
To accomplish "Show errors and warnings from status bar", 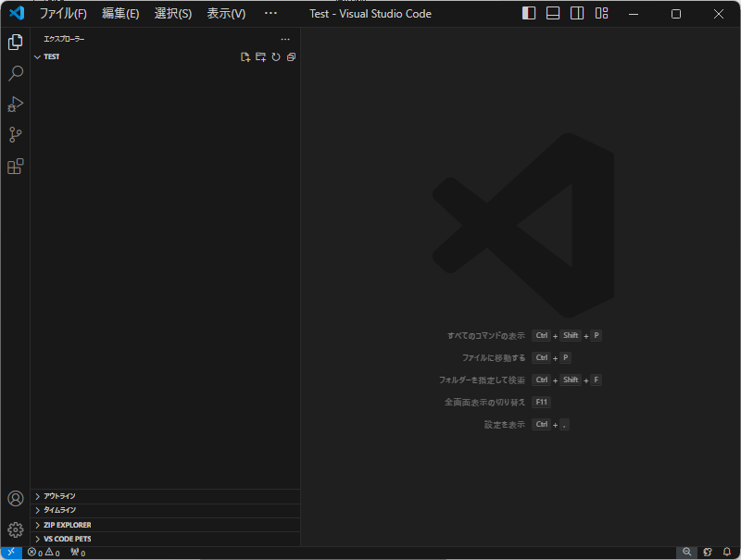I will coord(44,553).
